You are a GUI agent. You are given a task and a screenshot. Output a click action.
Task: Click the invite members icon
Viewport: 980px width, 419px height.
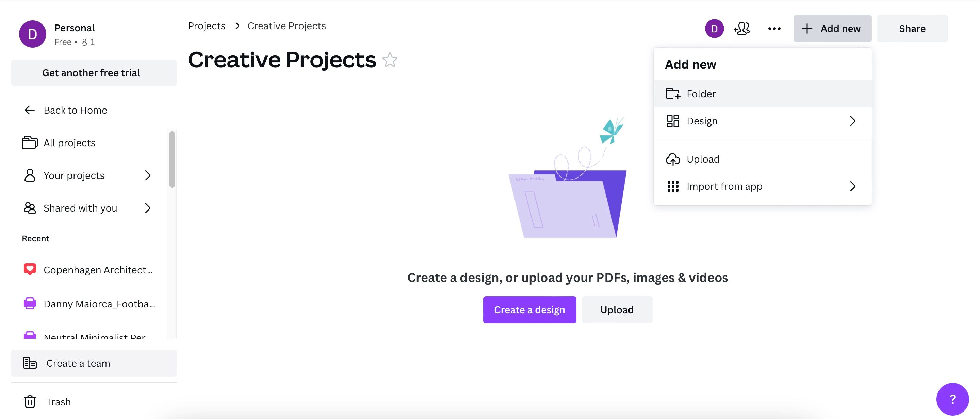pos(740,28)
